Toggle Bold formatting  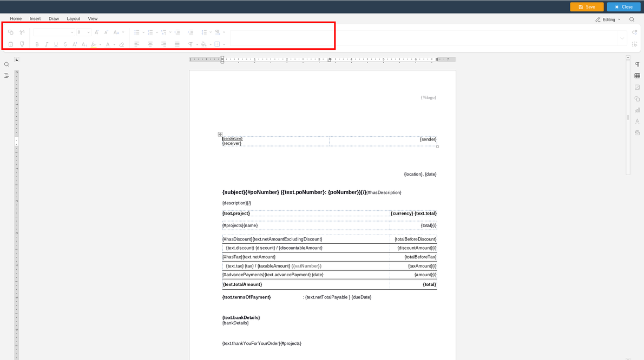pos(37,44)
